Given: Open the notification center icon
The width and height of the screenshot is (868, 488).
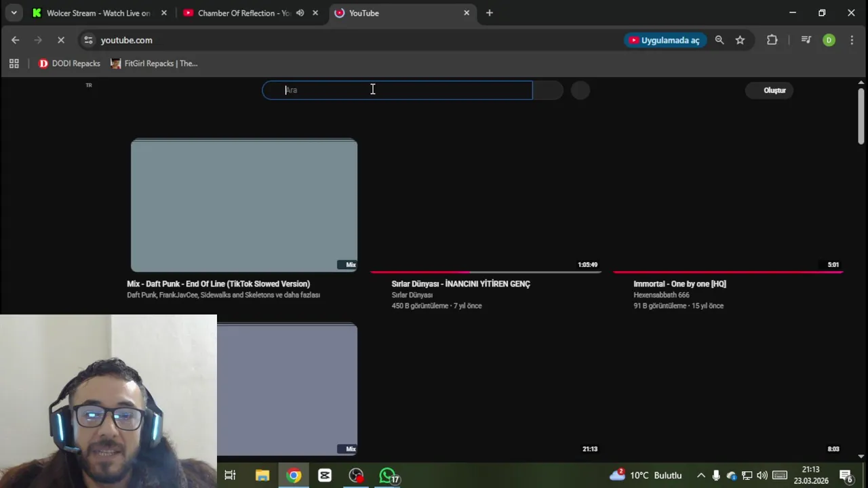Looking at the screenshot, I should point(846,476).
